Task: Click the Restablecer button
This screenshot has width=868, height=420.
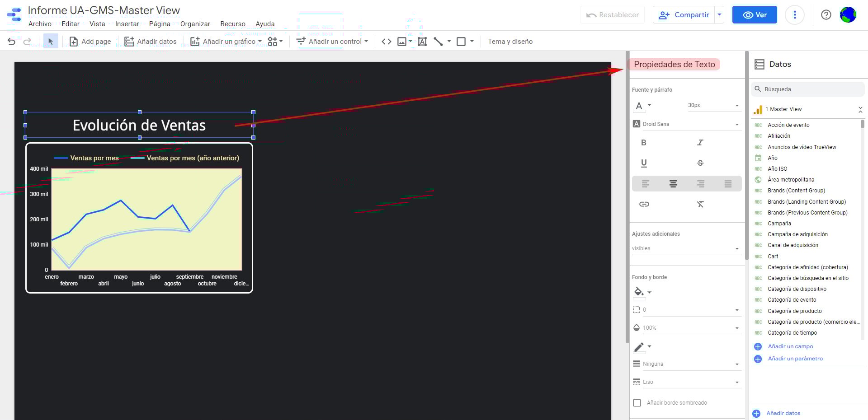Action: (612, 15)
